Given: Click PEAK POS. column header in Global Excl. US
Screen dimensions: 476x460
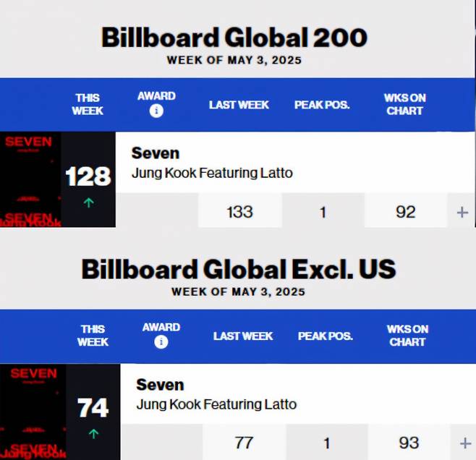Looking at the screenshot, I should pos(326,336).
